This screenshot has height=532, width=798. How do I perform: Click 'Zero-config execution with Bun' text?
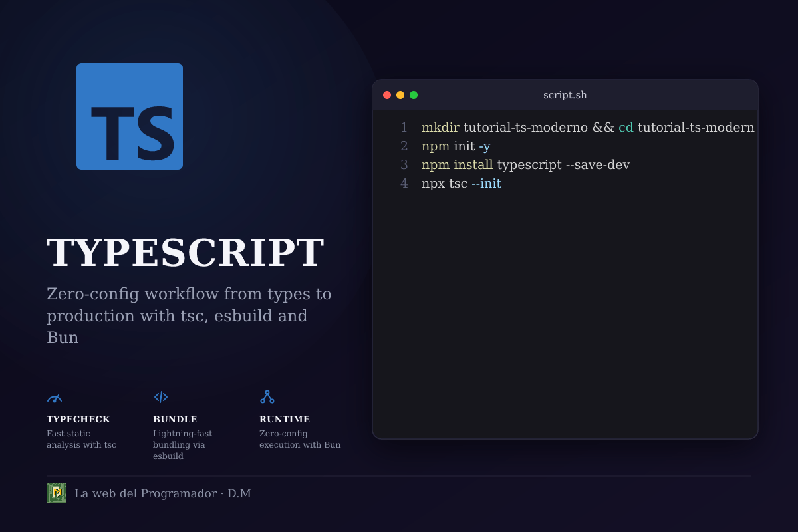point(300,439)
